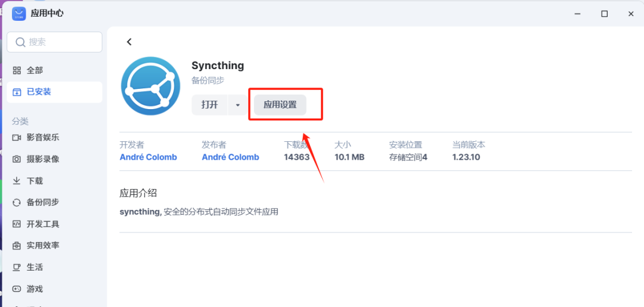The width and height of the screenshot is (644, 307).
Task: Expand the dropdown arrow beside 打开
Action: click(x=237, y=105)
